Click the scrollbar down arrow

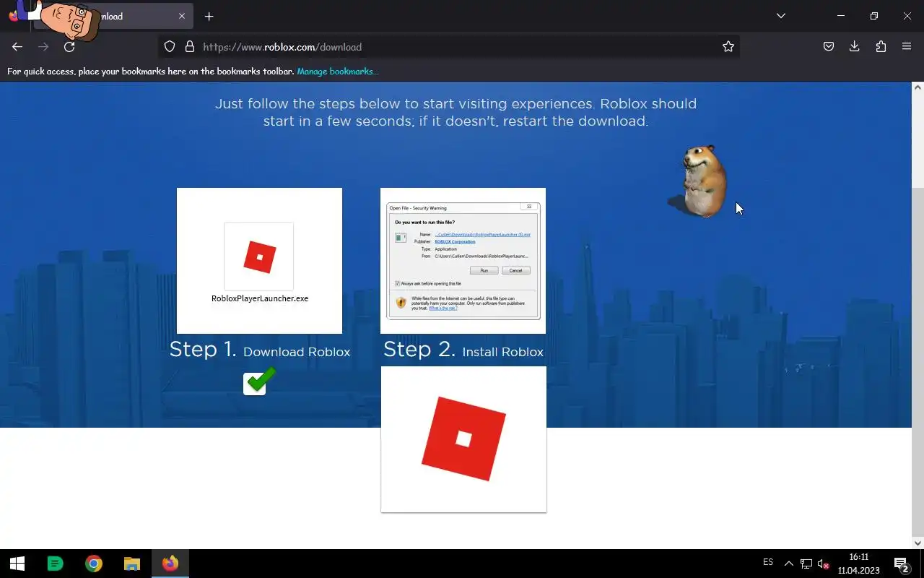coord(918,543)
